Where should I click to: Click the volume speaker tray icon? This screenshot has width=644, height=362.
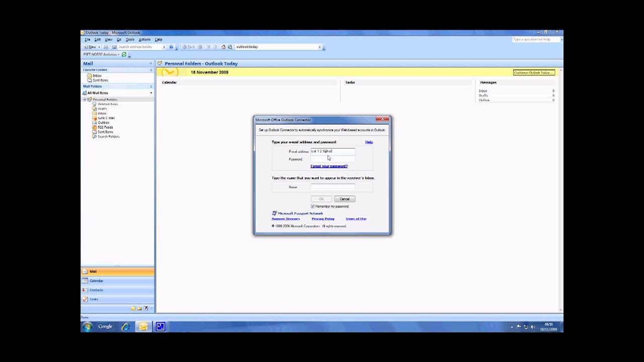click(x=533, y=327)
